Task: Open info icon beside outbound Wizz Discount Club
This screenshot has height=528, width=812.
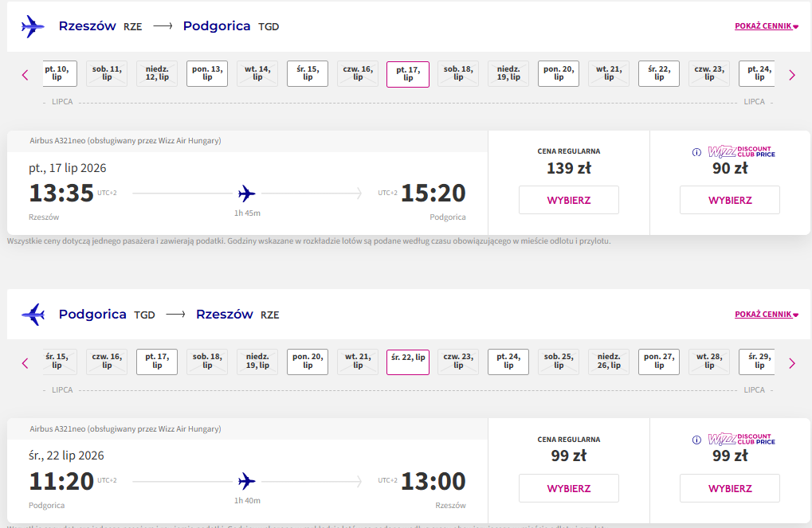Action: pos(697,152)
